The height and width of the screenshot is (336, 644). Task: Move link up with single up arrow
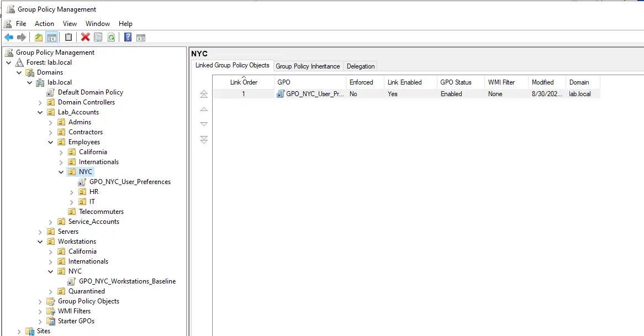pos(204,109)
